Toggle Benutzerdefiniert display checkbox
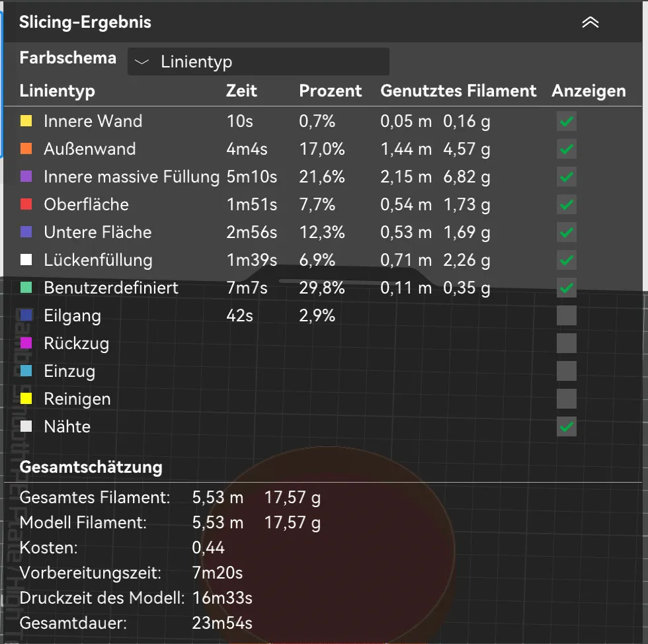Viewport: 648px width, 644px height. click(x=566, y=288)
